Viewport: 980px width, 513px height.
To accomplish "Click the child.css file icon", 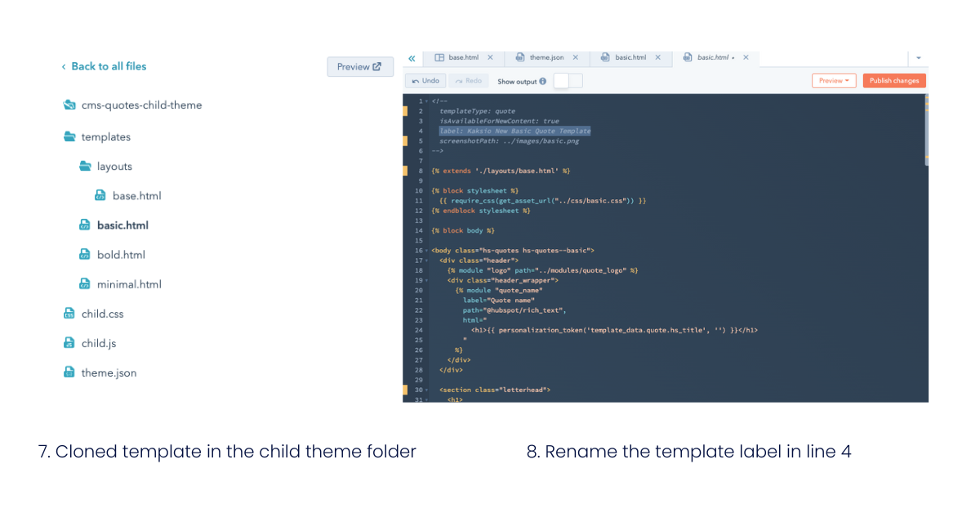I will click(69, 313).
